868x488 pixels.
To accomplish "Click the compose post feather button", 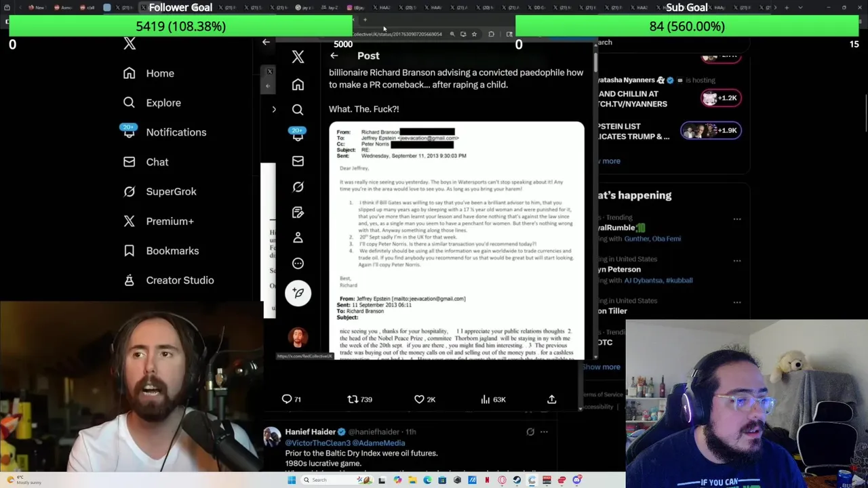I will point(298,293).
